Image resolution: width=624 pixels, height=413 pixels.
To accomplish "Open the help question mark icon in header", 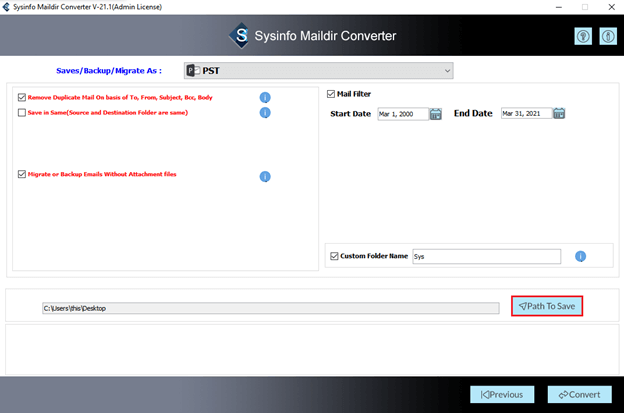I will [583, 37].
